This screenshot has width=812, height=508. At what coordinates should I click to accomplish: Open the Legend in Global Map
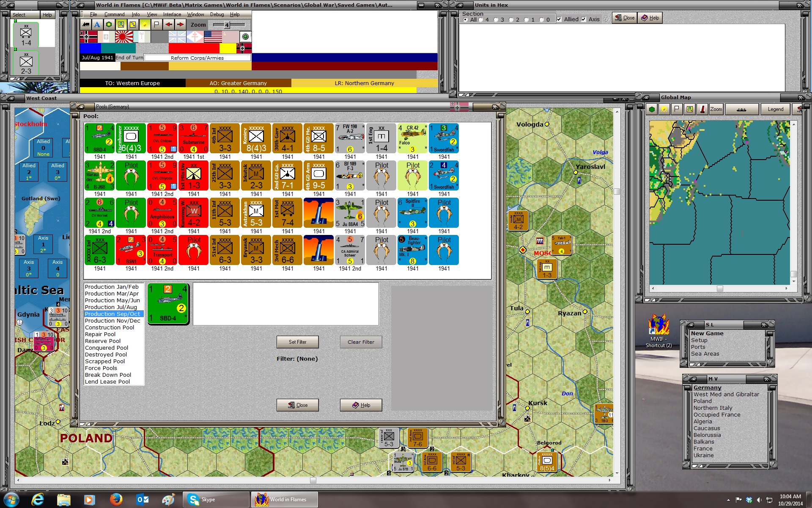(775, 109)
